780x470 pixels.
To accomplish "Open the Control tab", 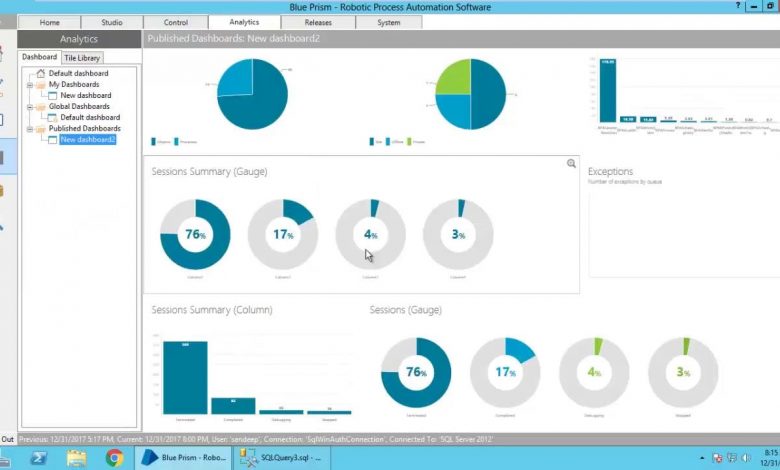I will click(176, 22).
